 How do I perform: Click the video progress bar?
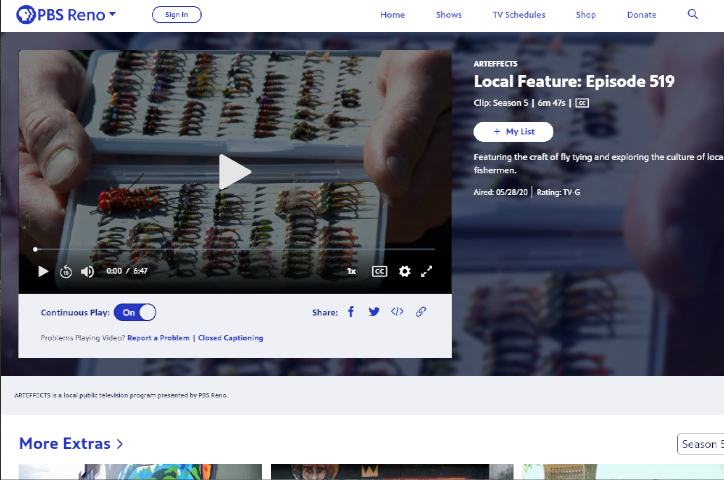(x=235, y=249)
